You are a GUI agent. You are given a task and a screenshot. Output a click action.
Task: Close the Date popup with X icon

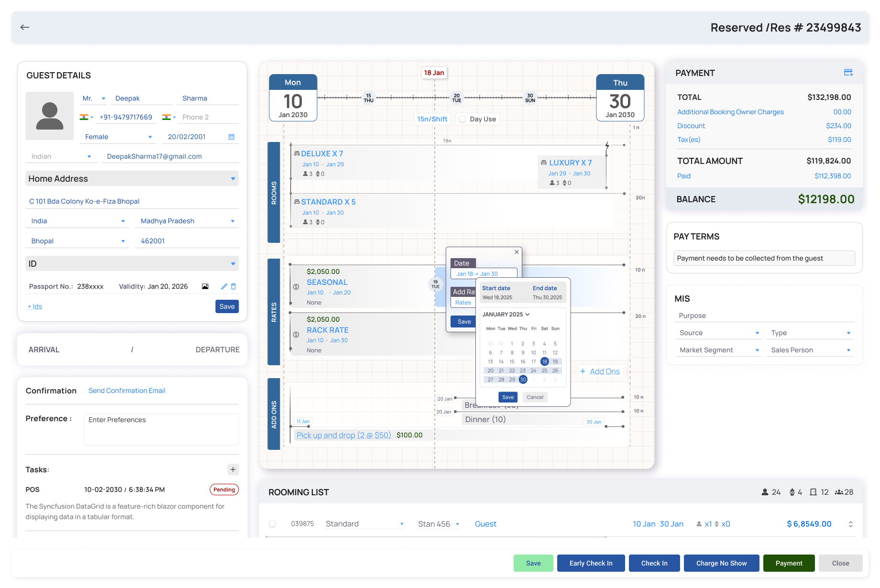(x=517, y=252)
